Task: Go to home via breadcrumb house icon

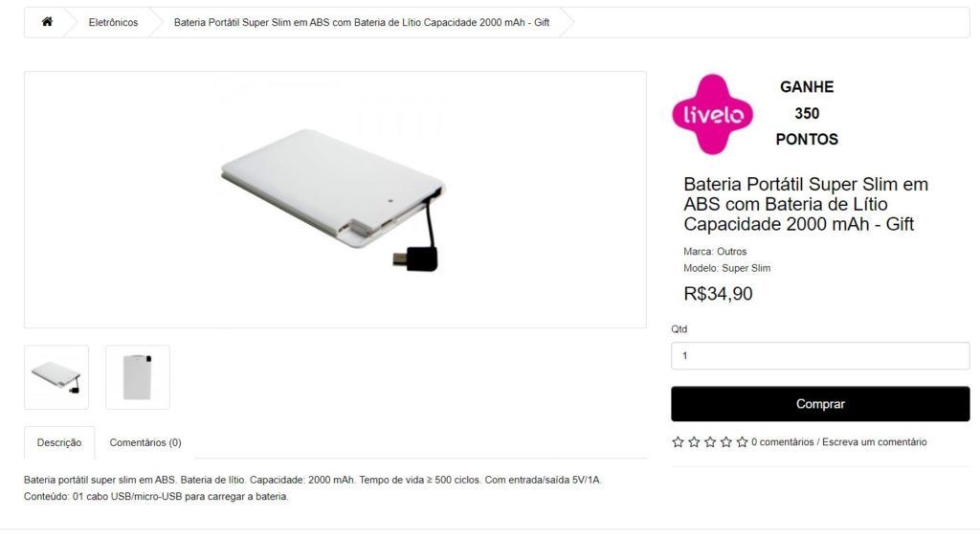Action: 47,22
